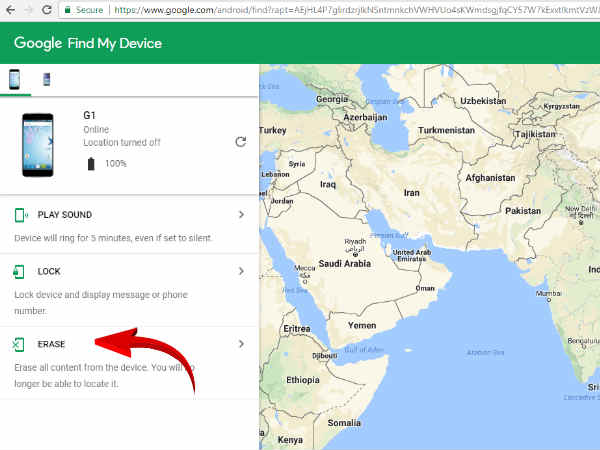Click the Turkmenistan label on the map

(447, 130)
